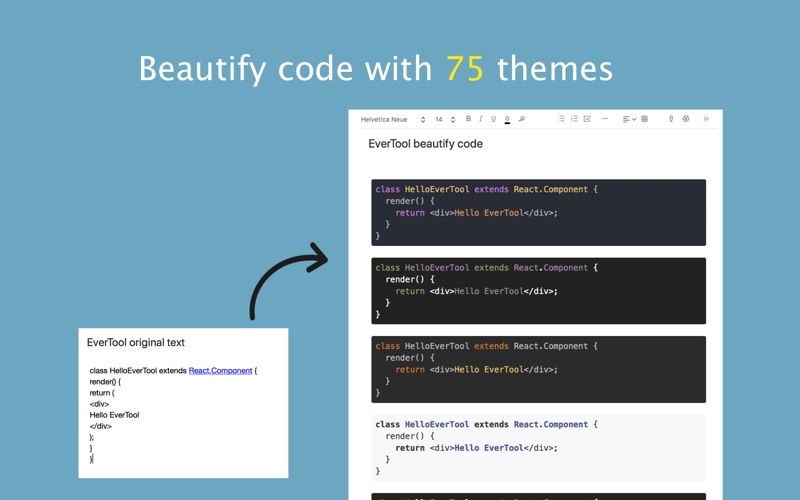Open the React.Component link
This screenshot has width=800, height=500.
[220, 370]
